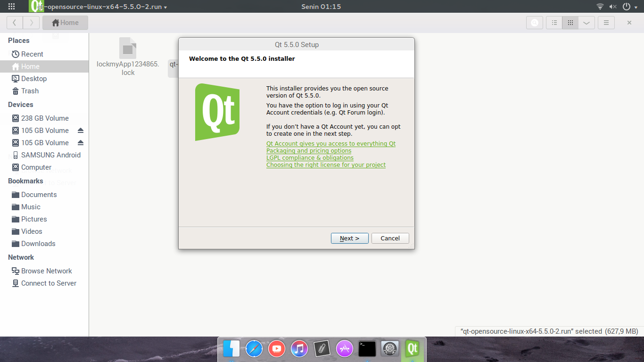The image size is (644, 362).
Task: Click the clock 'Senin 01:15' in top bar
Action: tap(321, 7)
